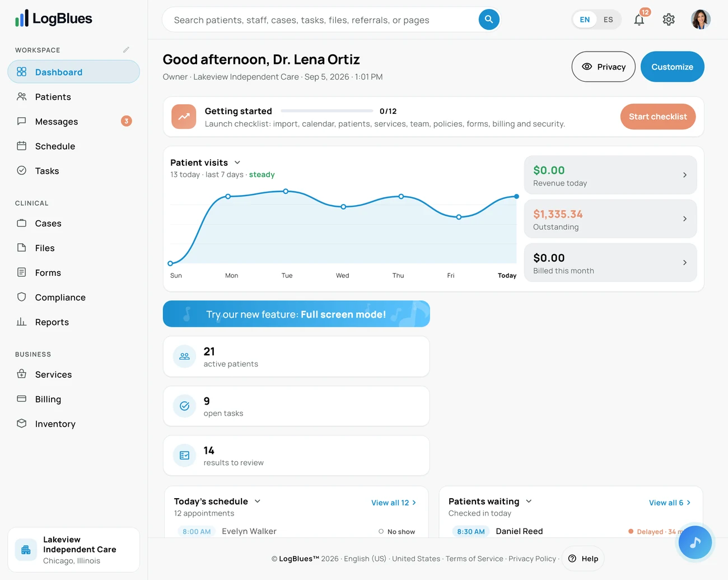The image size is (728, 580).
Task: Select the Tue point on visits chart
Action: [x=286, y=191]
